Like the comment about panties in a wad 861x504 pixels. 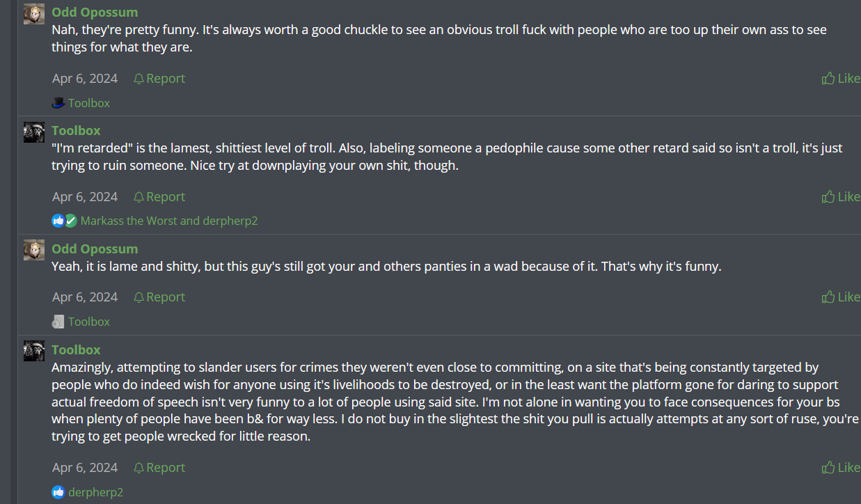coord(841,297)
